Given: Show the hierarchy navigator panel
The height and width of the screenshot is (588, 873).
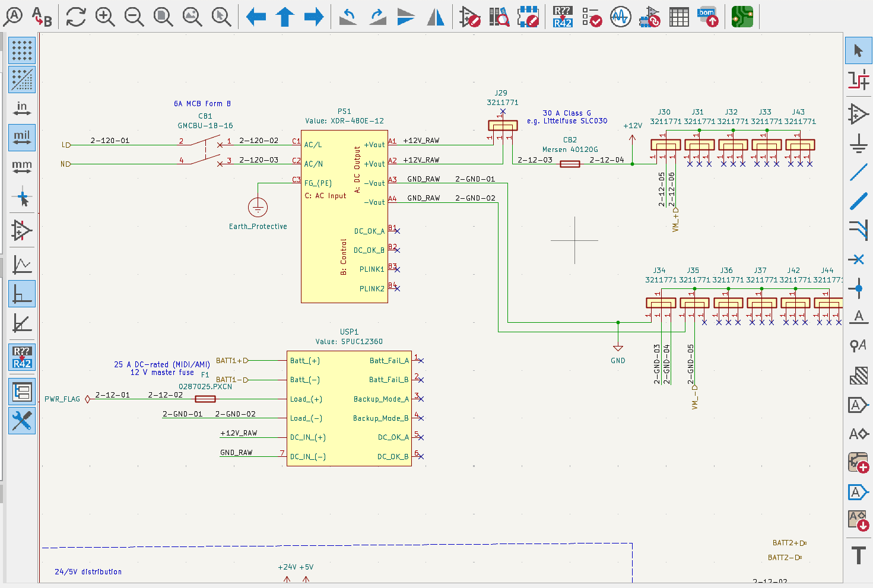Looking at the screenshot, I should [x=22, y=392].
